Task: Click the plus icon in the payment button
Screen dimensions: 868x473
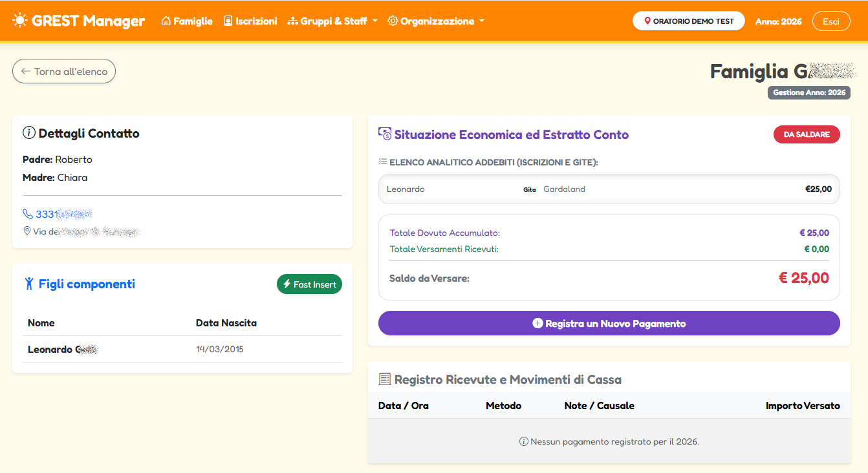Action: pyautogui.click(x=537, y=323)
